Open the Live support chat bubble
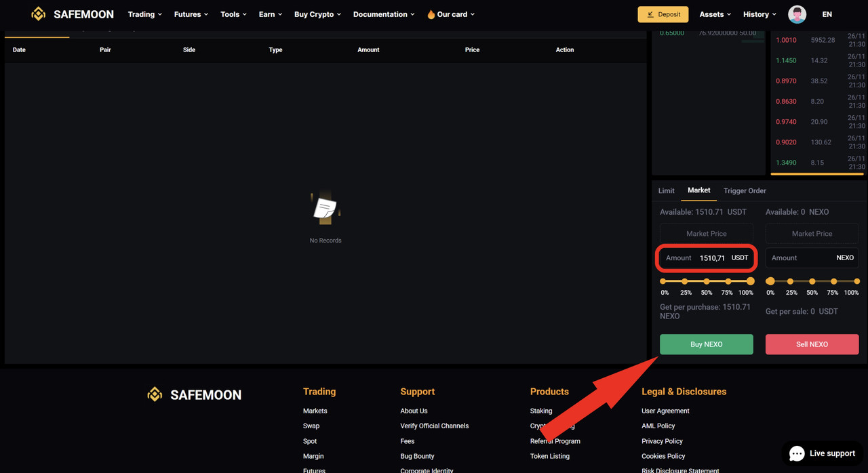 [823, 453]
